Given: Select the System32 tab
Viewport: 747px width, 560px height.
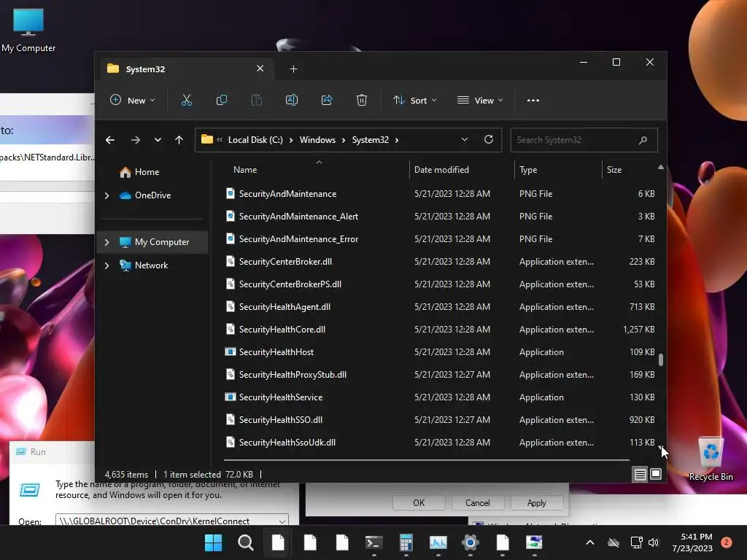Looking at the screenshot, I should [186, 69].
